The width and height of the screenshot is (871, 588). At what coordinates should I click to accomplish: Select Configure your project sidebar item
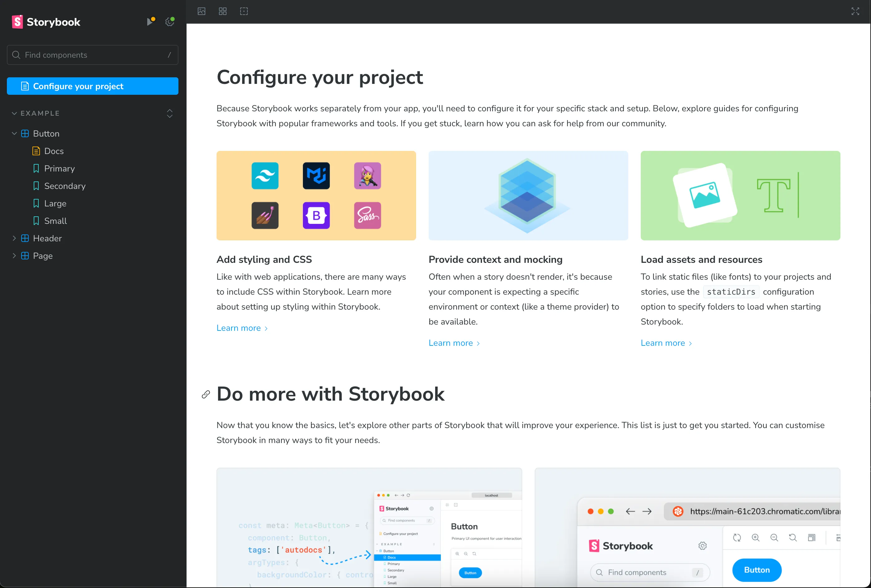coord(92,86)
